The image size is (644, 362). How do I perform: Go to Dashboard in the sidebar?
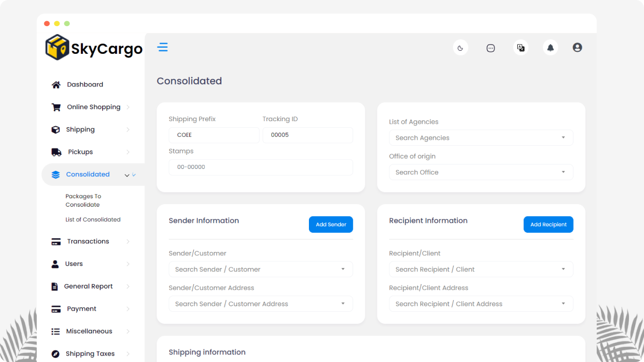[85, 84]
